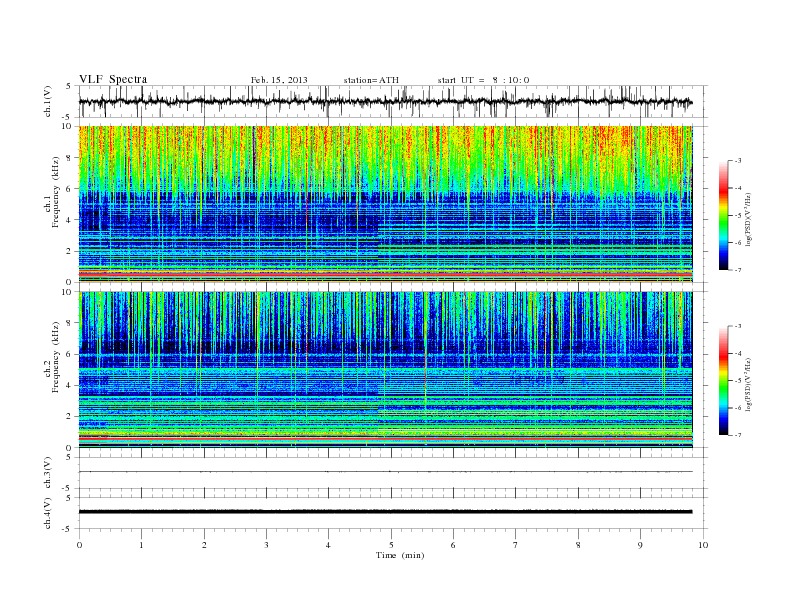The height and width of the screenshot is (612, 792).
Task: Click the ch.1 spectrogram 10 kHz tick label
Action: click(x=67, y=126)
